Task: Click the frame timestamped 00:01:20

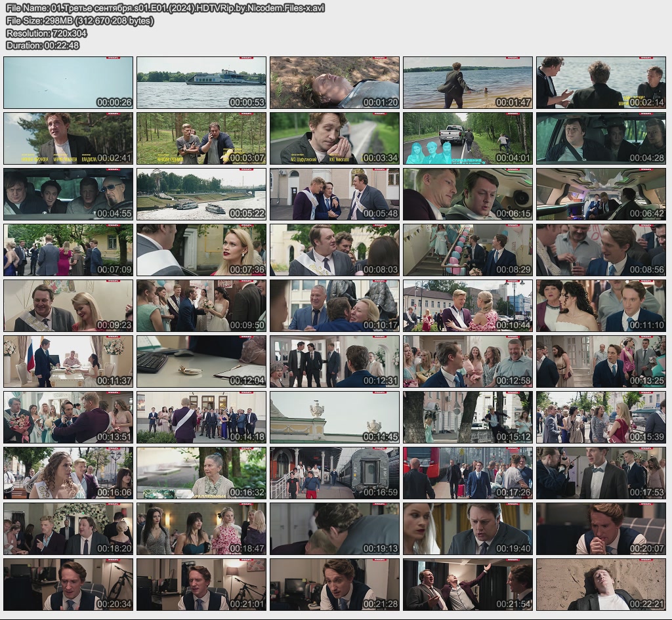Action: click(x=335, y=83)
